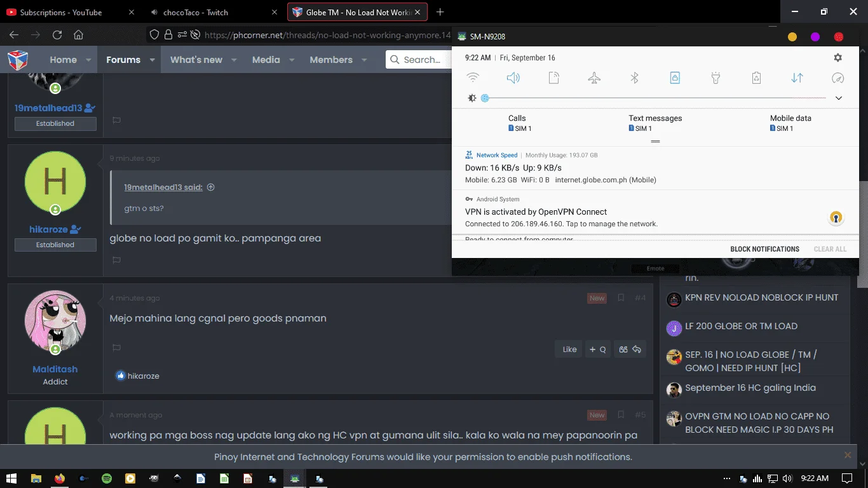
Task: Click the +Q multi-quote button on post #4
Action: coord(597,349)
